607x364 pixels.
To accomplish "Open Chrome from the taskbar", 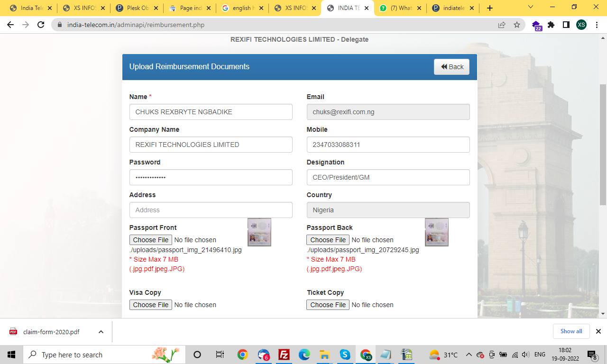I will tap(243, 355).
